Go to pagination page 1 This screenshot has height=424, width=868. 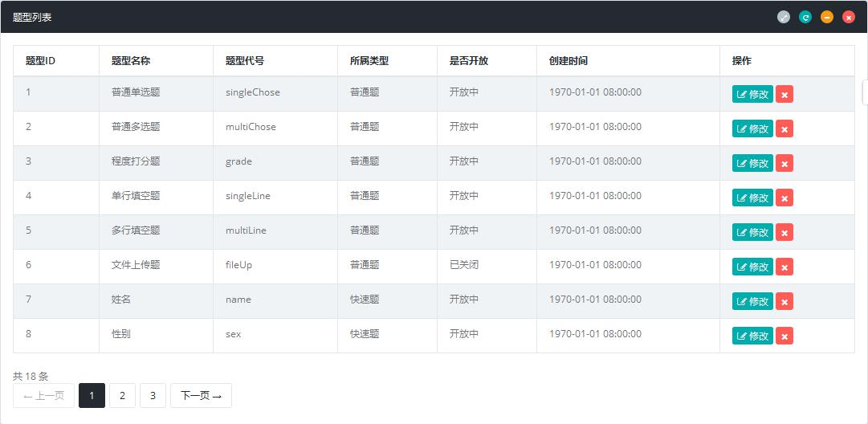point(92,395)
